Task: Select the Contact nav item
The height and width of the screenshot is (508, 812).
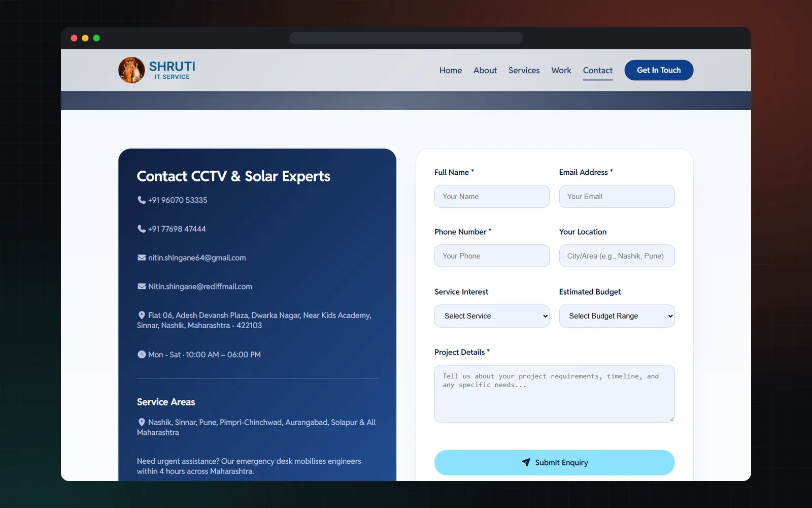Action: [598, 70]
